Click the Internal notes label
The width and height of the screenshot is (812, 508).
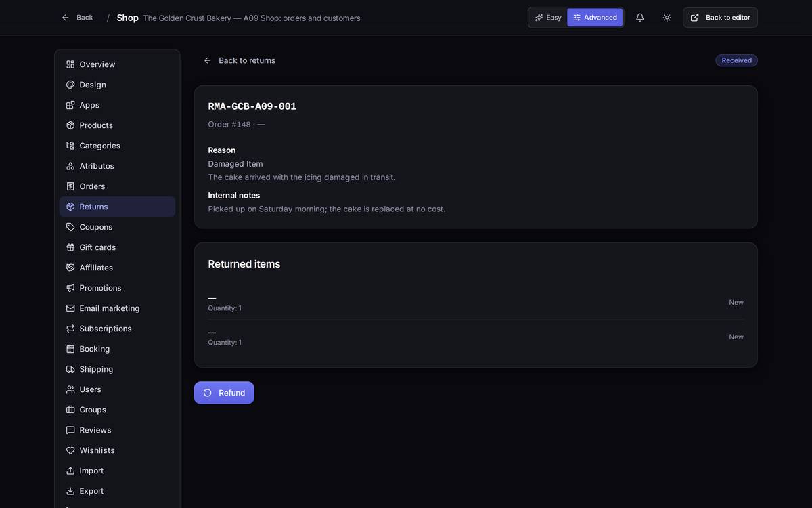tap(234, 195)
